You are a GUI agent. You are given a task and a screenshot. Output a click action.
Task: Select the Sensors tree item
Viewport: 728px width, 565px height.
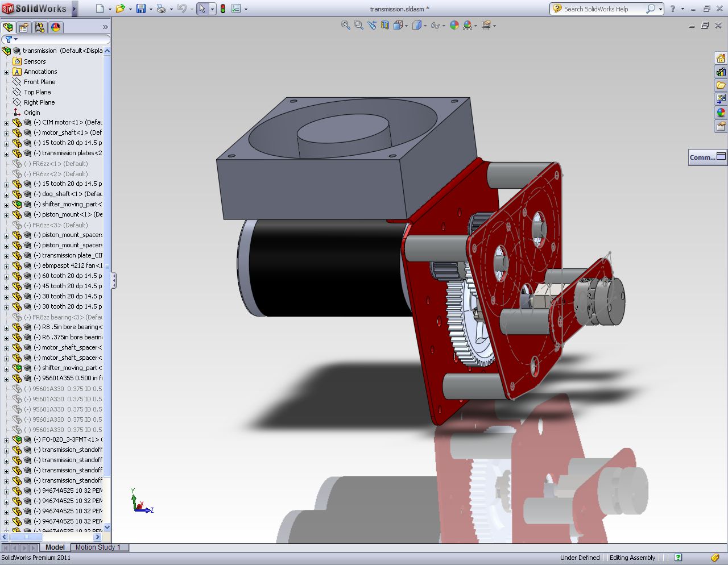35,61
